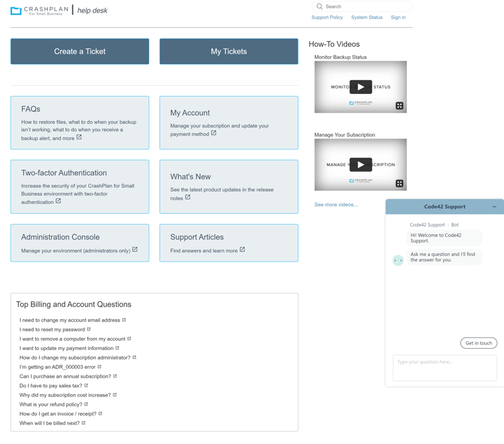Open 'I need to reset my password'

click(52, 329)
